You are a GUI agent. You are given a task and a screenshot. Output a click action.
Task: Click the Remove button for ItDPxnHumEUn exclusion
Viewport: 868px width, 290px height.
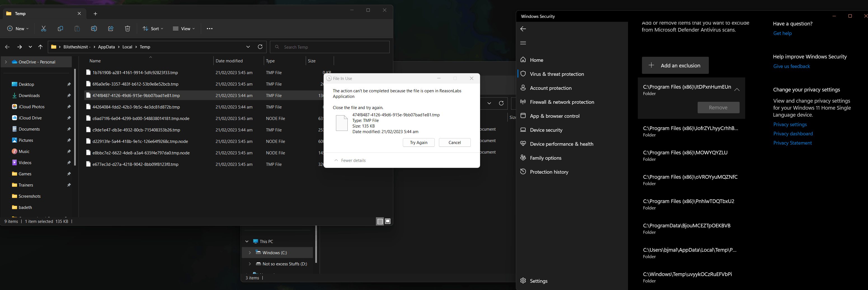click(718, 107)
